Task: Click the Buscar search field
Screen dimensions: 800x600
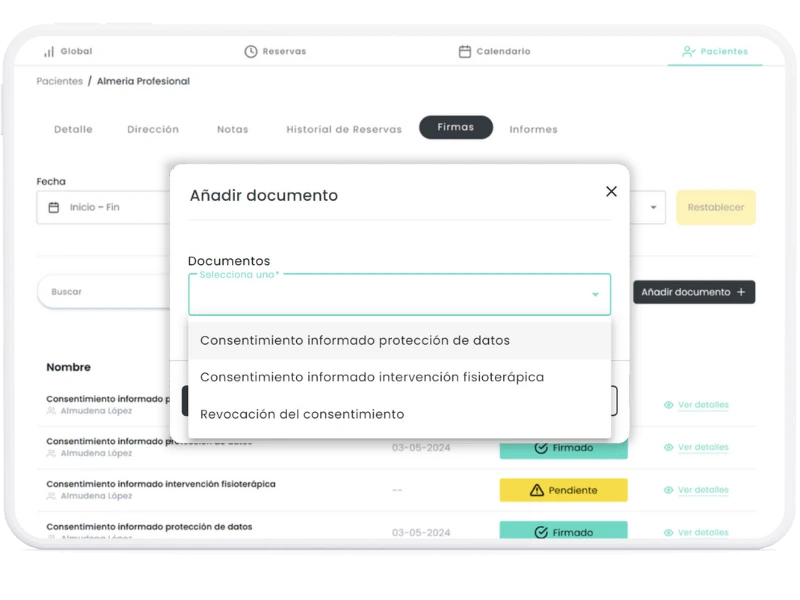Action: 105,292
